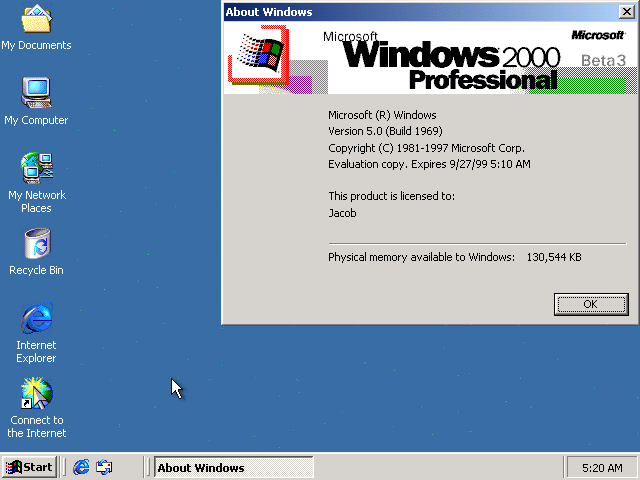Click the '130,544 KB' memory value
Screen dimensions: 640x480
coord(554,257)
